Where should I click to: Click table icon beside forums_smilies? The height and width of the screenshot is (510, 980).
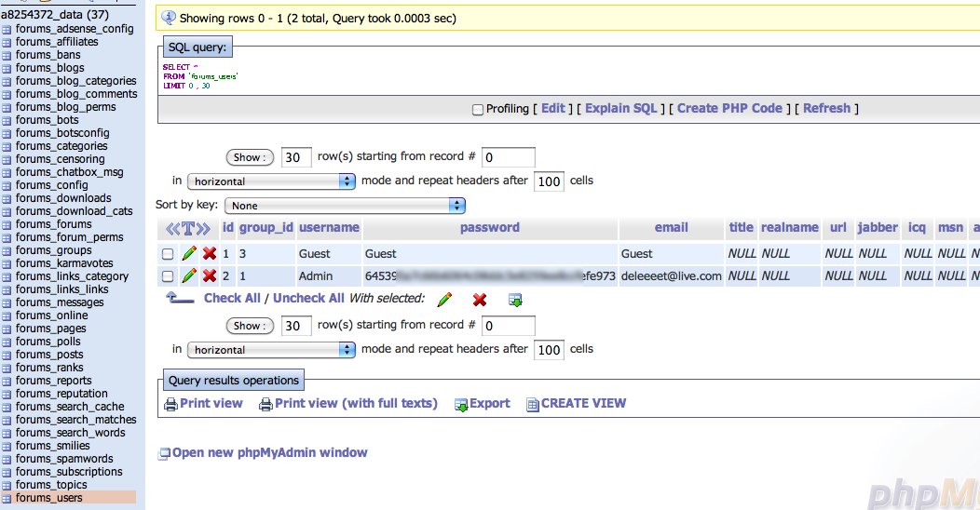coord(7,447)
